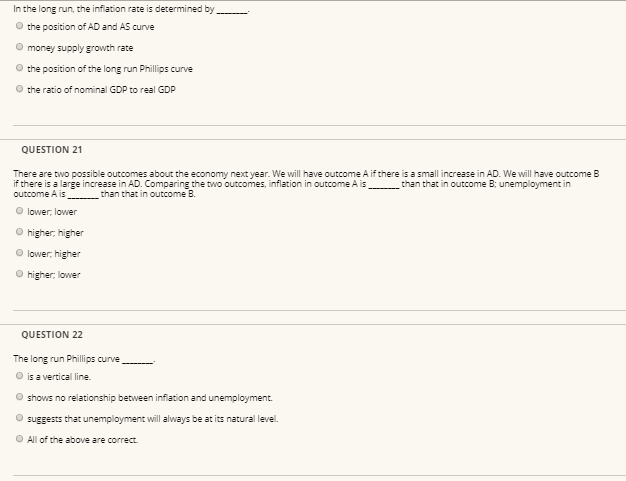
Task: Select 'higher; higher' radio button
Action: coord(19,232)
